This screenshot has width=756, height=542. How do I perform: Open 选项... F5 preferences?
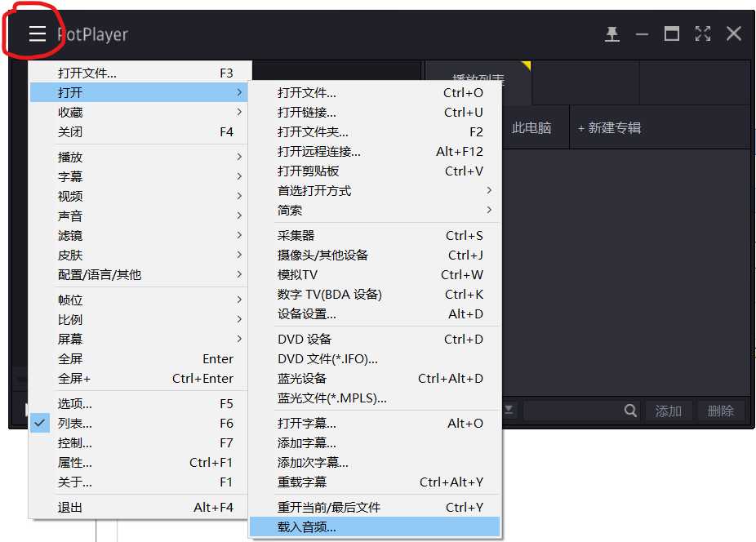pyautogui.click(x=139, y=403)
